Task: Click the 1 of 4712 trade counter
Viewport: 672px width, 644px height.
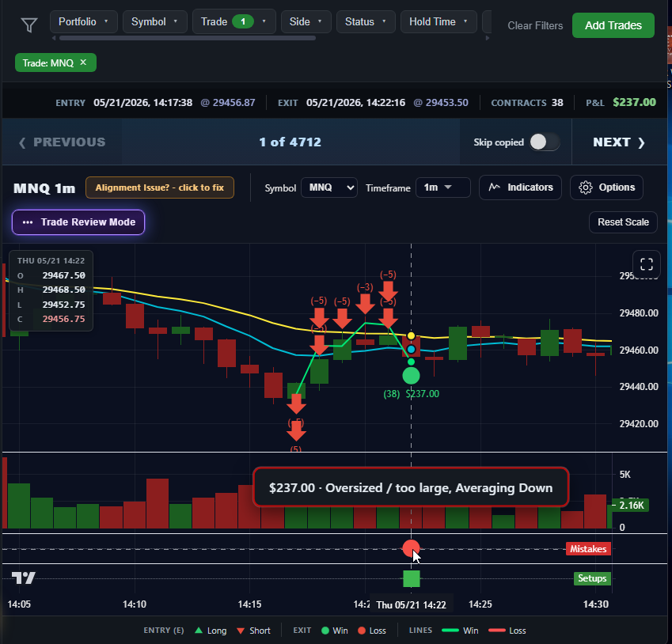Action: coord(290,142)
